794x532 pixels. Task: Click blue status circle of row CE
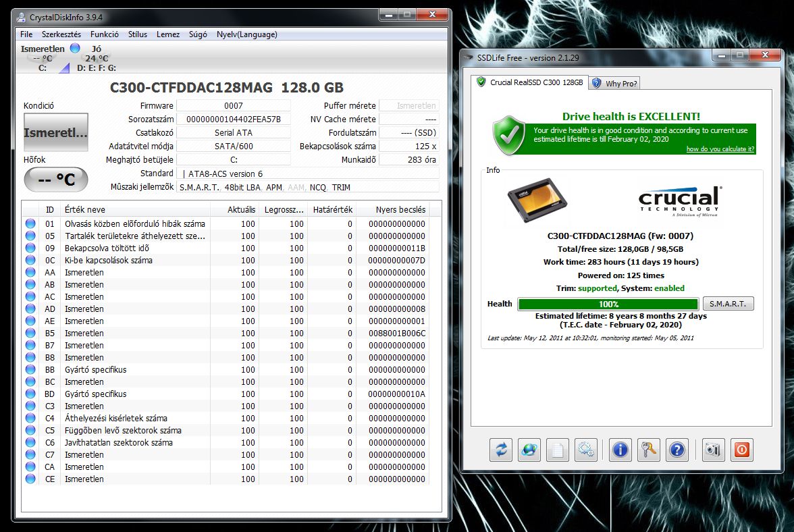pyautogui.click(x=30, y=479)
